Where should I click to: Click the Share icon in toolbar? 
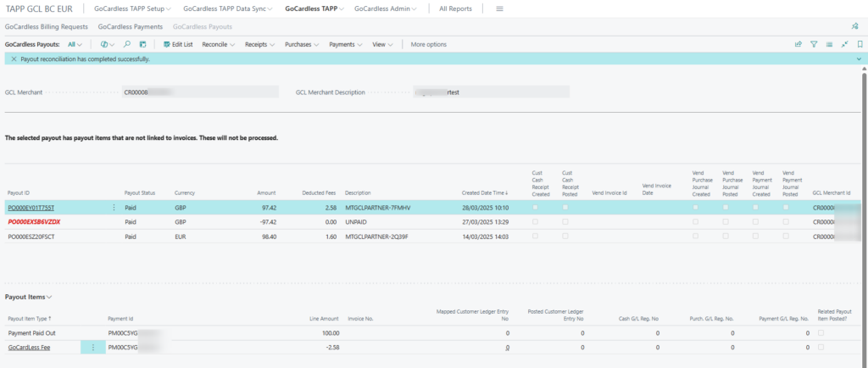(x=798, y=44)
